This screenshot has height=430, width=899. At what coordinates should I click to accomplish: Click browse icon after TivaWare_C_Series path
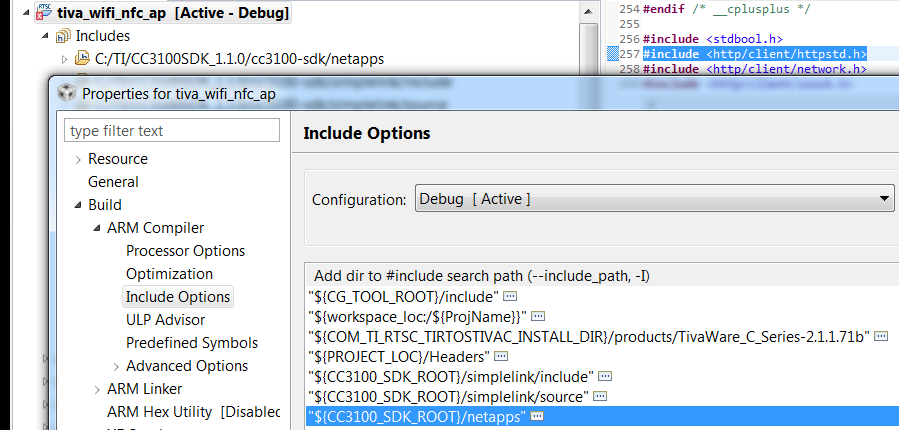pyautogui.click(x=881, y=336)
